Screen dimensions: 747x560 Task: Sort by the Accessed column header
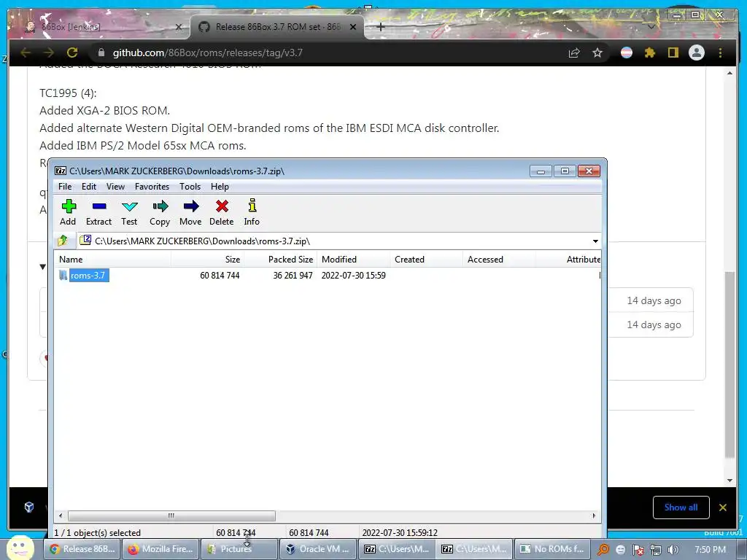point(500,260)
